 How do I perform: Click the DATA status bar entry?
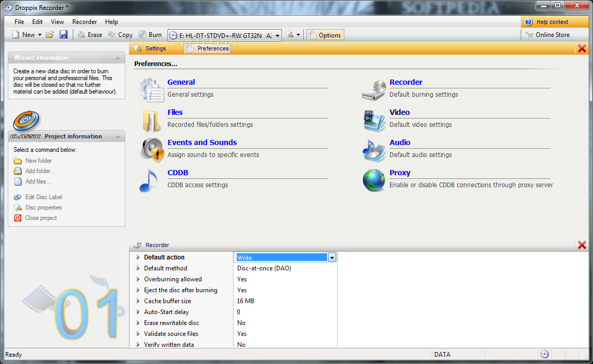click(x=442, y=355)
